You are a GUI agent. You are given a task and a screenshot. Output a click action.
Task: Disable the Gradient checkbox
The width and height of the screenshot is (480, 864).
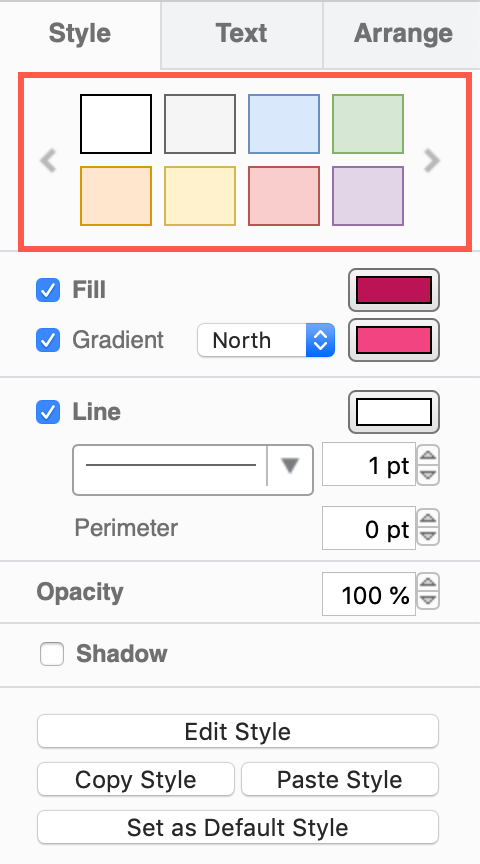[48, 340]
